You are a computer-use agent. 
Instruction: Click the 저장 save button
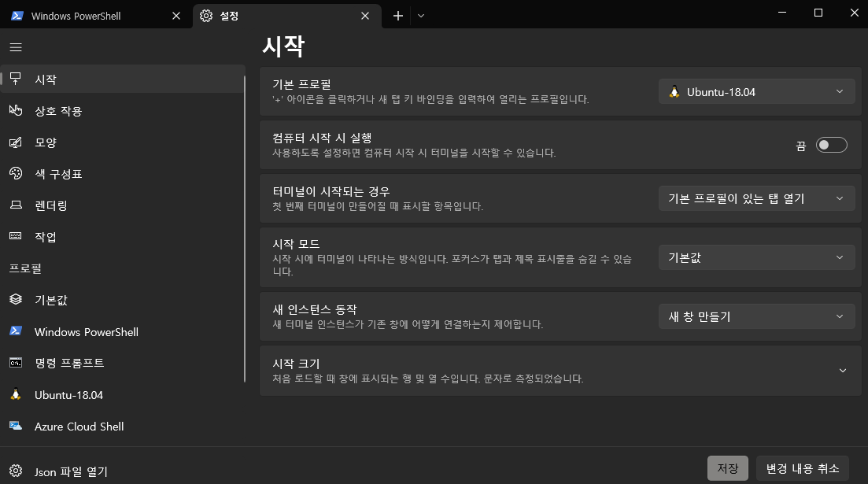click(x=727, y=468)
